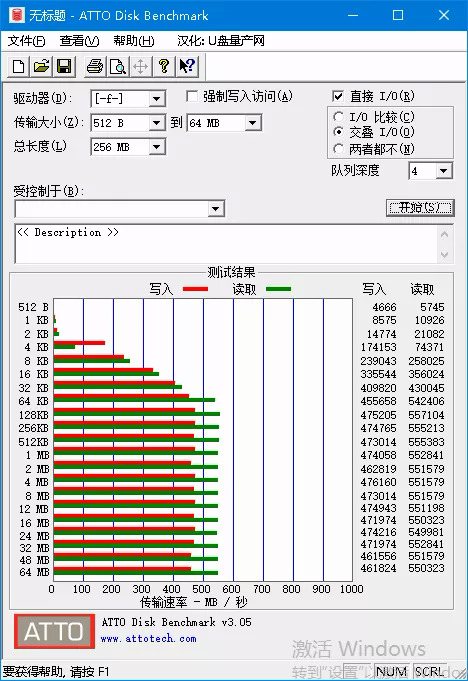Image resolution: width=468 pixels, height=681 pixels.
Task: Click the 传输速率 - MB / 秒 axis label
Action: click(x=194, y=602)
